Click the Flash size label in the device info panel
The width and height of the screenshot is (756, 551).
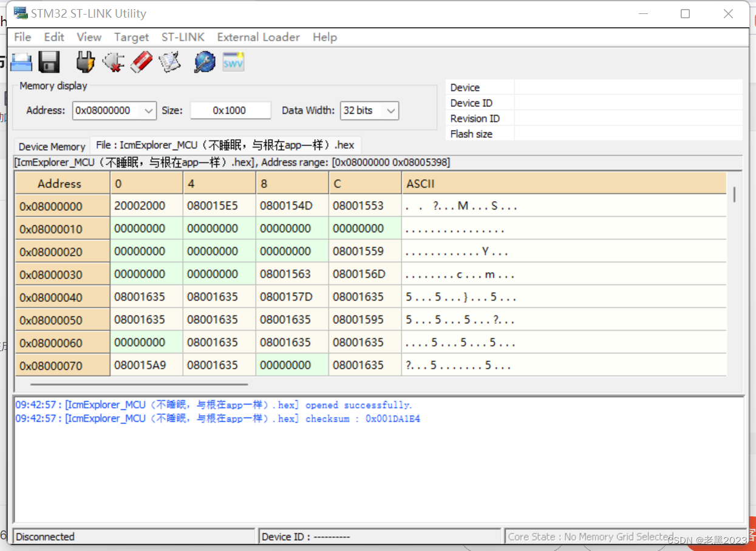[x=472, y=134]
